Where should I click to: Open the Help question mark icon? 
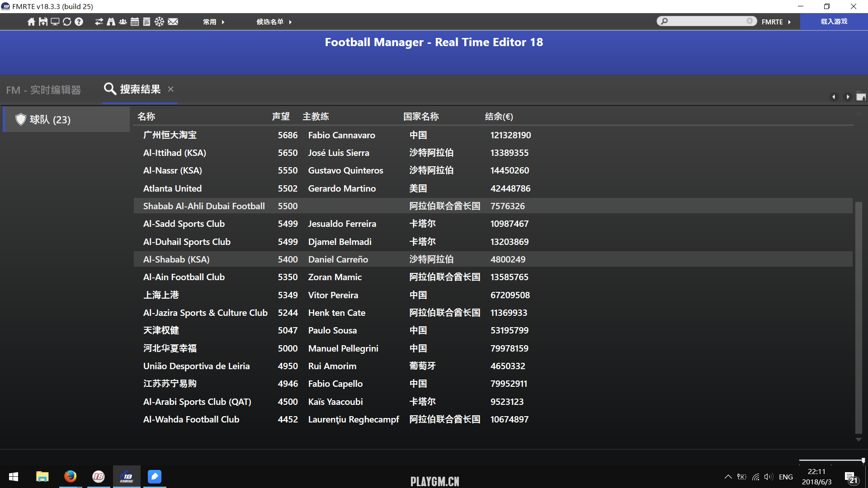click(x=79, y=22)
